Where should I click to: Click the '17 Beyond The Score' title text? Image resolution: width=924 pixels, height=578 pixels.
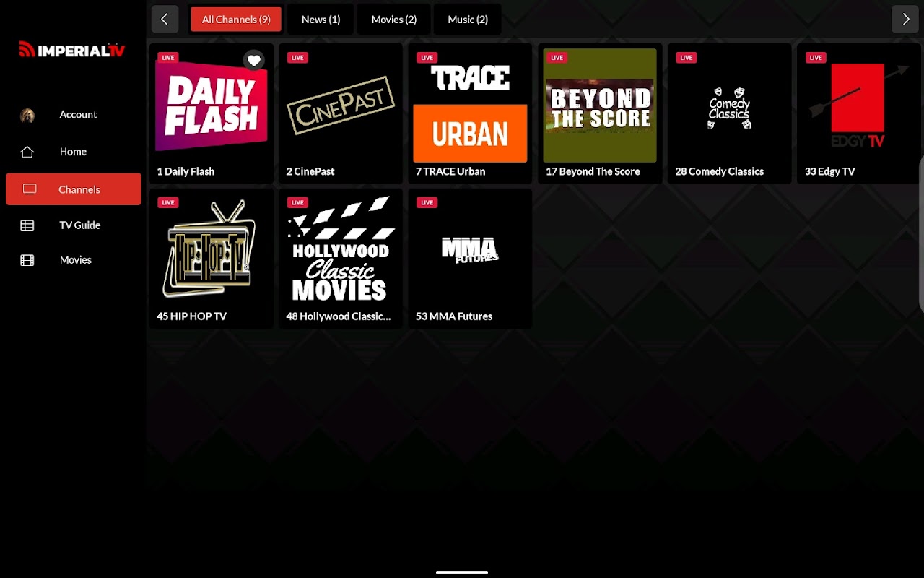coord(593,171)
